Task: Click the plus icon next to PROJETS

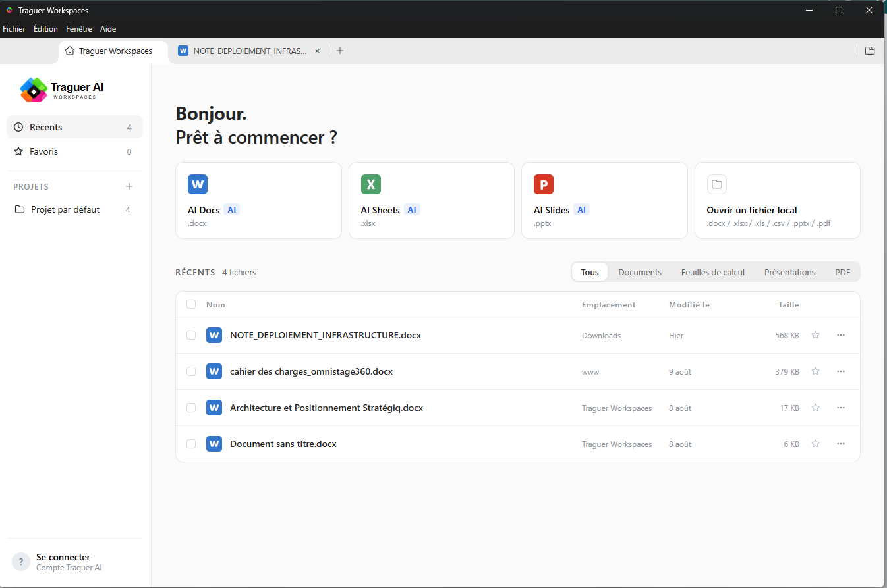Action: [129, 186]
